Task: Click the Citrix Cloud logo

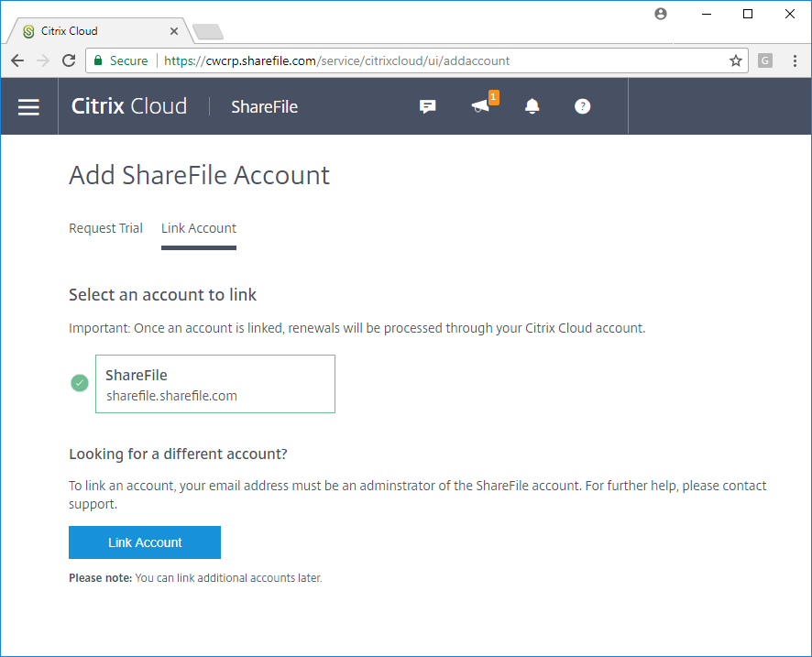Action: click(129, 106)
